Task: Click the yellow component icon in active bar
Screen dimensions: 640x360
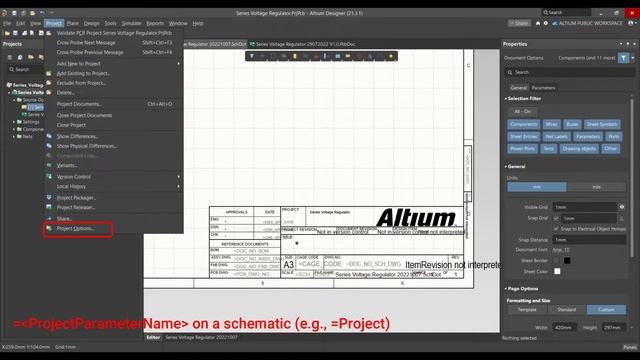Action: tap(295, 56)
